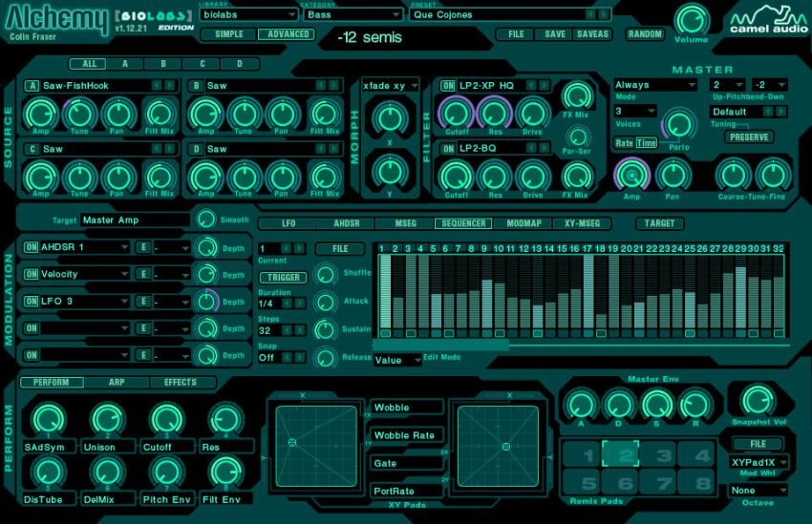Open the Always mode dropdown in Master
This screenshot has height=524, width=812.
coord(654,84)
